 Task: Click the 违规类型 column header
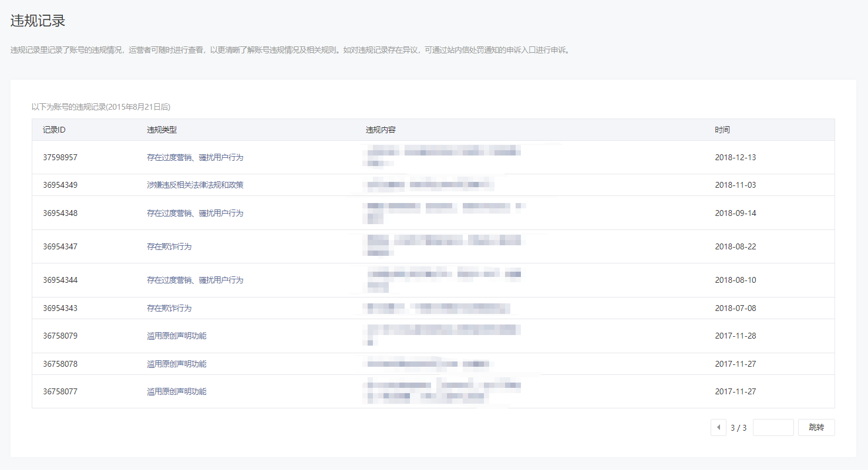click(162, 130)
